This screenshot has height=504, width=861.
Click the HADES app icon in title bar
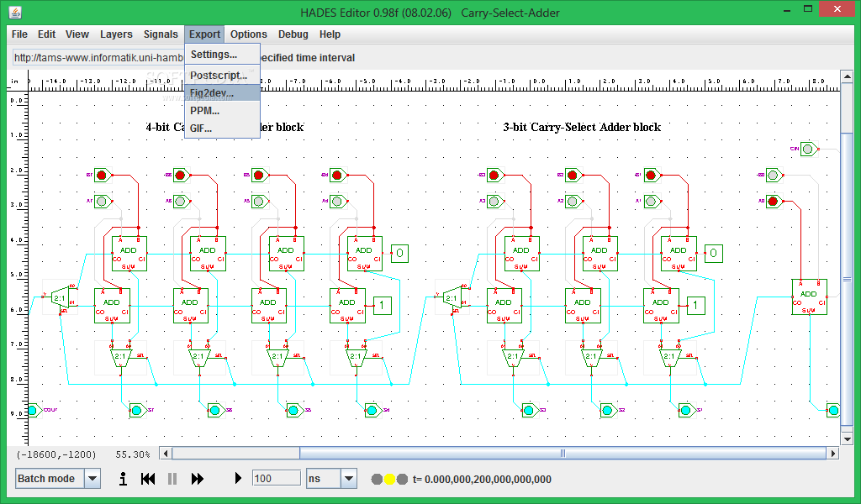[15, 13]
